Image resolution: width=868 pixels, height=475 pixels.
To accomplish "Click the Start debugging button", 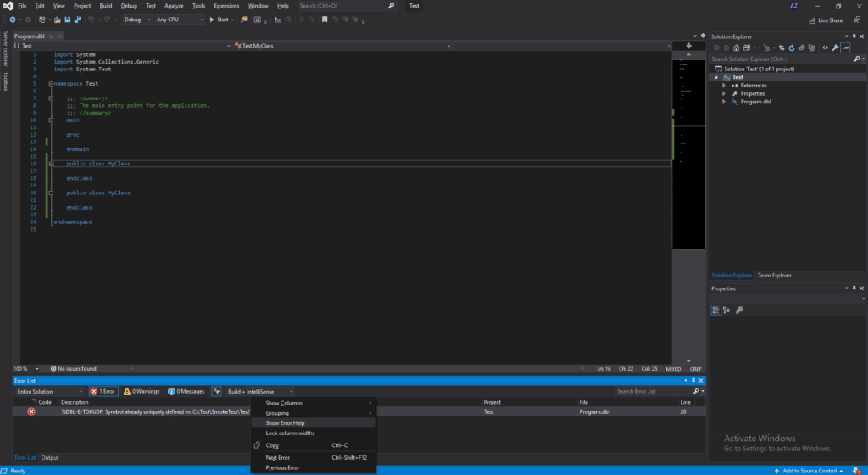I will click(x=220, y=20).
